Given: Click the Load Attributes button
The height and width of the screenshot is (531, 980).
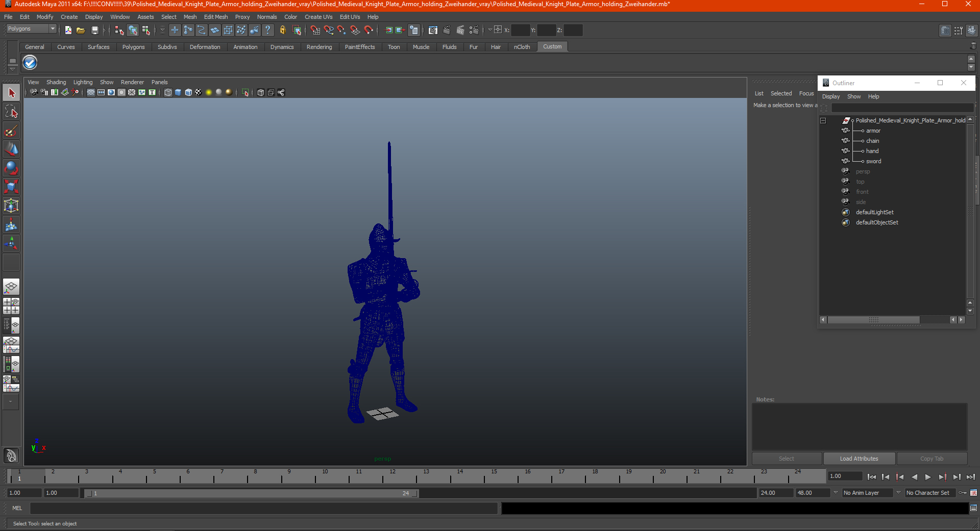Looking at the screenshot, I should (859, 459).
